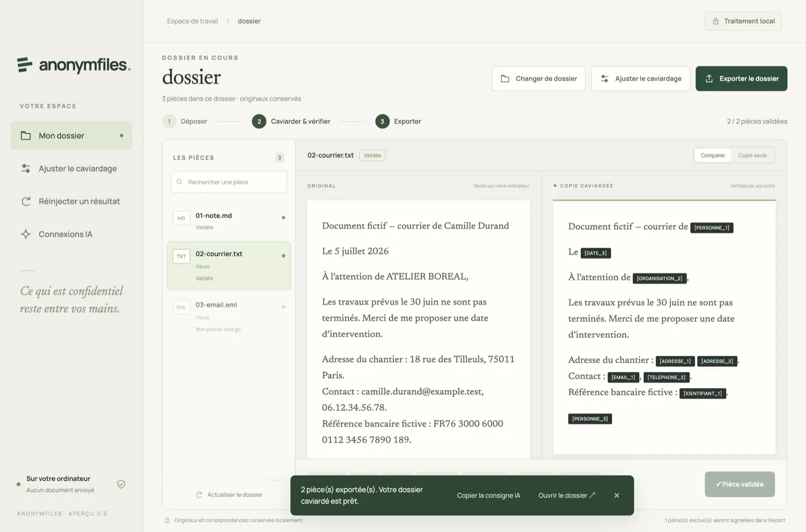The height and width of the screenshot is (532, 806).
Task: Click the shield check icon near Sur votre ordinateur
Action: (x=121, y=484)
